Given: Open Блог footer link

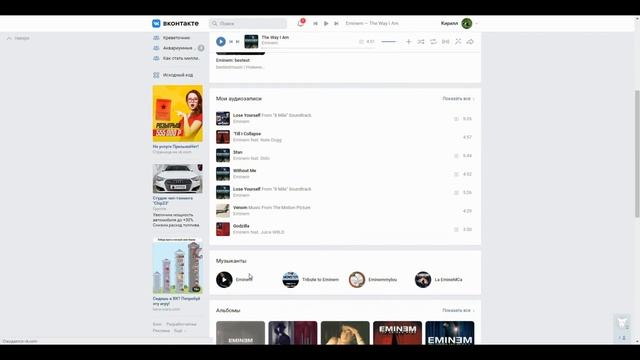Looking at the screenshot, I should 157,324.
